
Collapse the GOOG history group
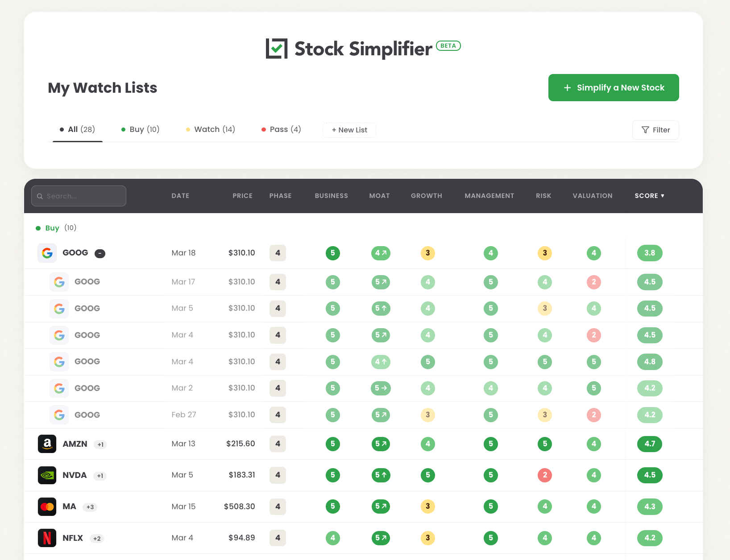pyautogui.click(x=100, y=253)
